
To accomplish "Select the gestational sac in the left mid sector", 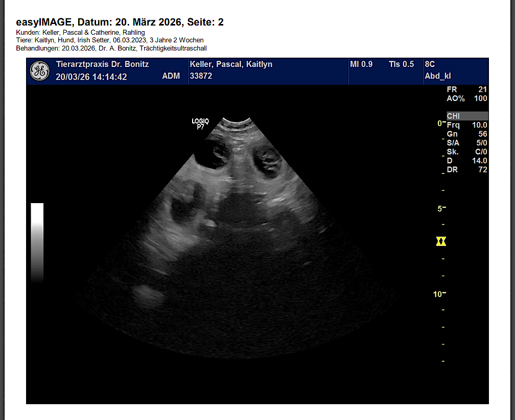I will click(183, 207).
